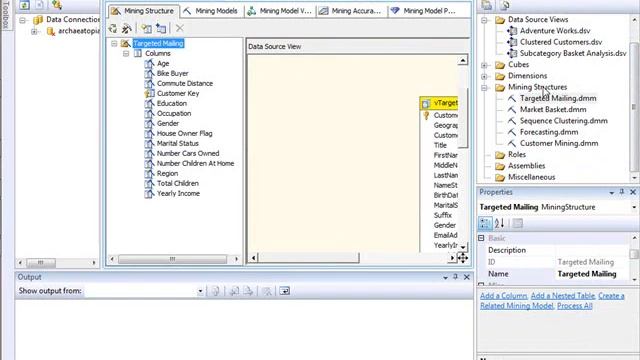This screenshot has height=360, width=640.
Task: Click Number Children At Home column
Action: 196,163
